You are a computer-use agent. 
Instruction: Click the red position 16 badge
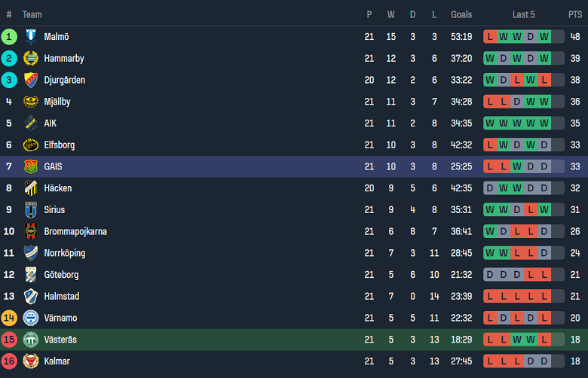[9, 361]
